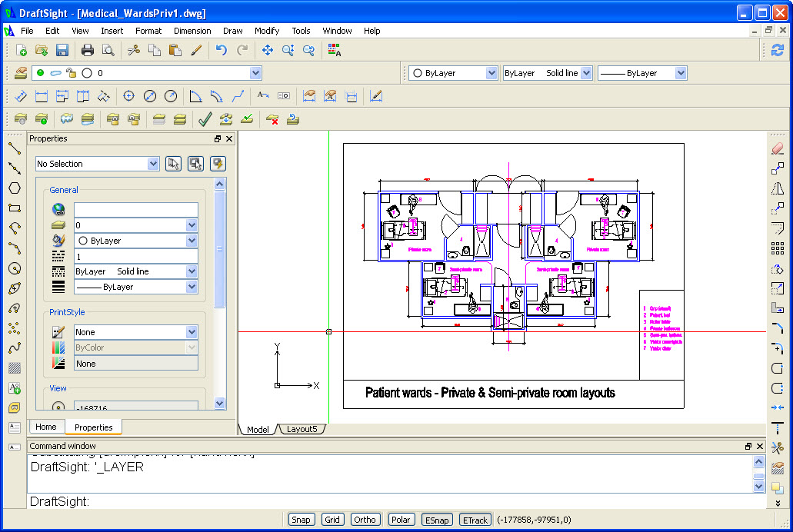Click the toggle selection mode button
Image resolution: width=793 pixels, height=532 pixels.
point(195,163)
